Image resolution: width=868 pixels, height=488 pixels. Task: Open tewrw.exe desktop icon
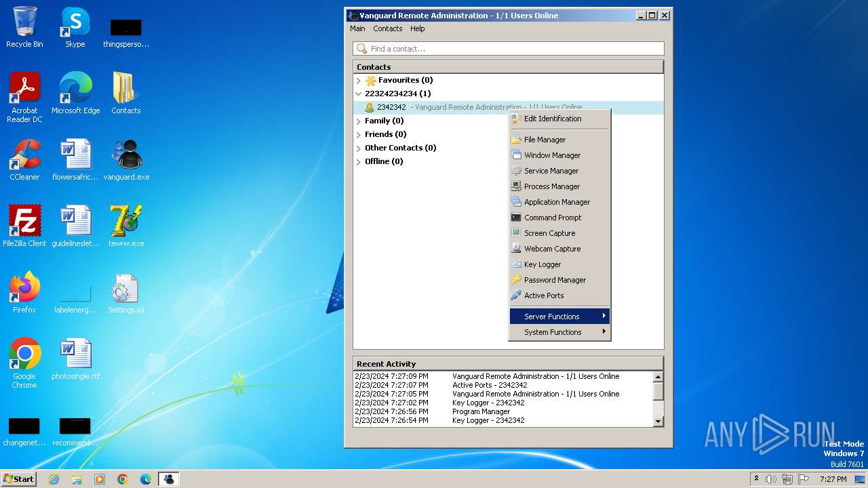click(x=126, y=226)
